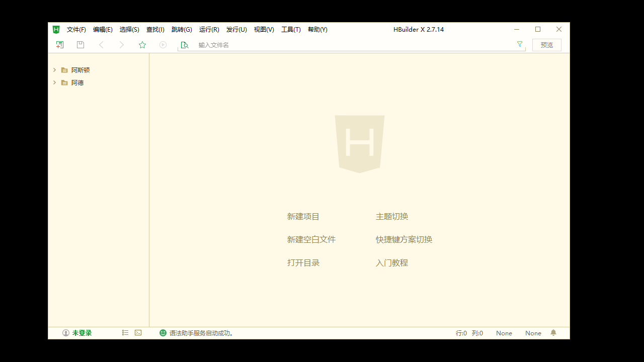
Task: Click the 主题切换 link
Action: (x=392, y=217)
